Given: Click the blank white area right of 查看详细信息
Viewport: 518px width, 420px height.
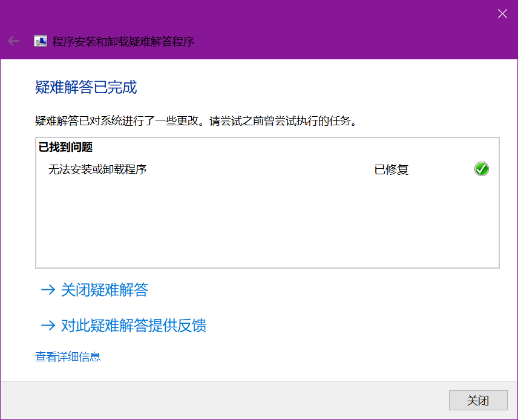Looking at the screenshot, I should (x=303, y=356).
